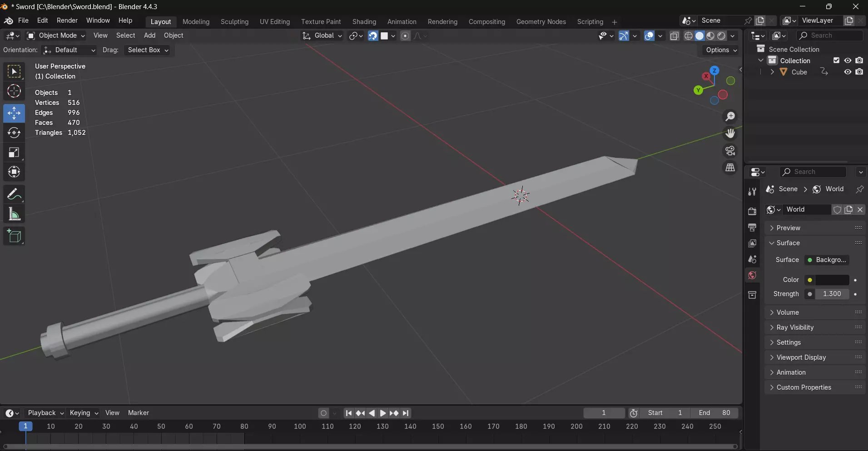Screen dimensions: 868x451
Task: Open the Default orientation dropdown
Action: [69, 50]
